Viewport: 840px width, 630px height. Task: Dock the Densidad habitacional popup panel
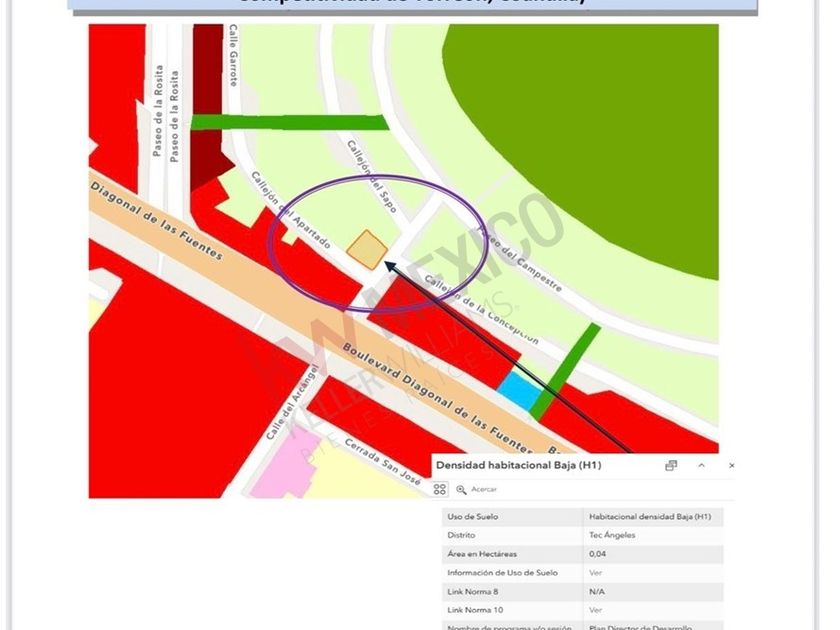coord(671,466)
